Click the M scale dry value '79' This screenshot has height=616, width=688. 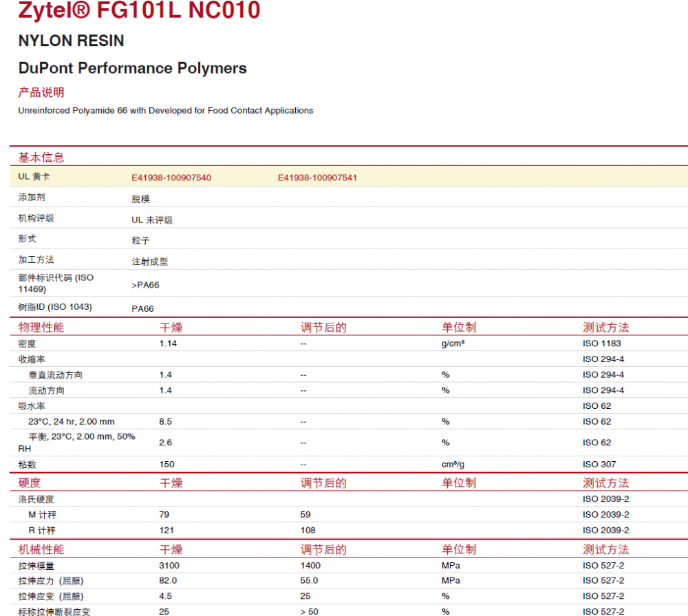(x=164, y=514)
